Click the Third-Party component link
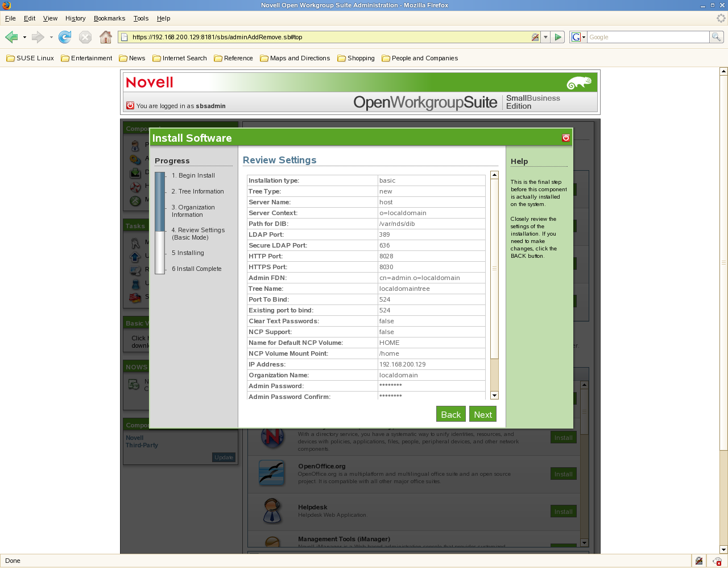 point(142,445)
